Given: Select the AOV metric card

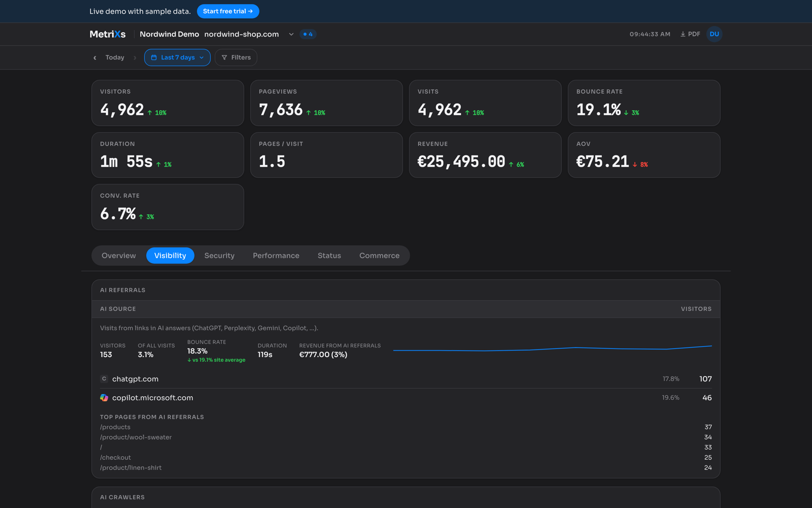Looking at the screenshot, I should tap(644, 155).
